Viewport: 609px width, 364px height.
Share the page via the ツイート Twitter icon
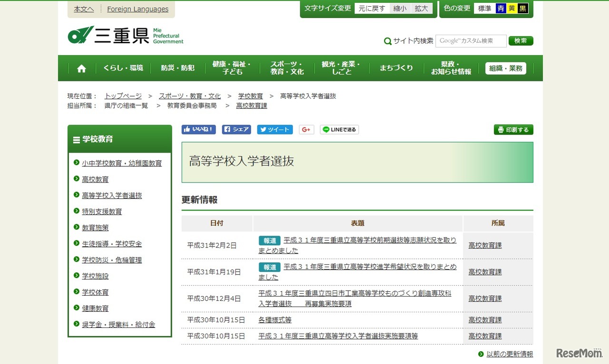pos(275,129)
